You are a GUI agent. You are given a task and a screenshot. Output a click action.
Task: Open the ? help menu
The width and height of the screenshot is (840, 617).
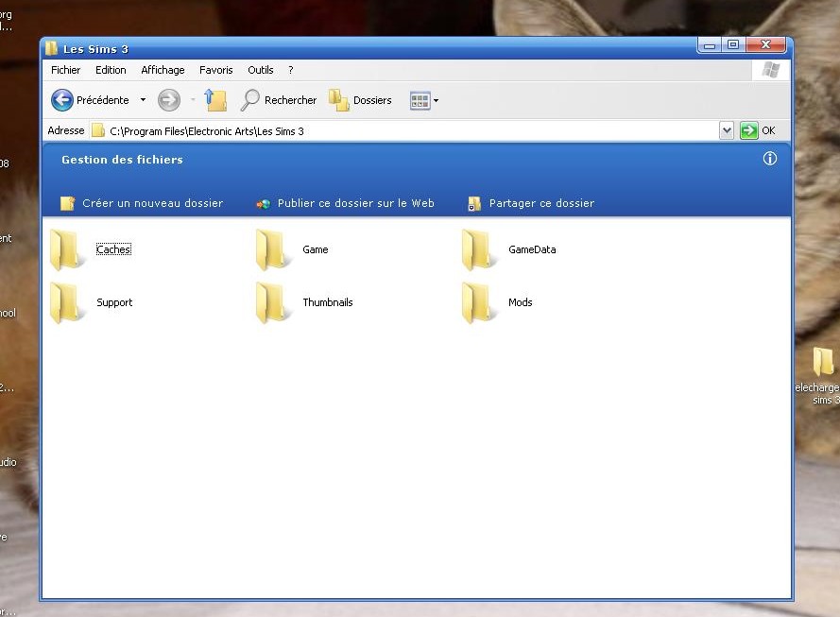pyautogui.click(x=291, y=70)
